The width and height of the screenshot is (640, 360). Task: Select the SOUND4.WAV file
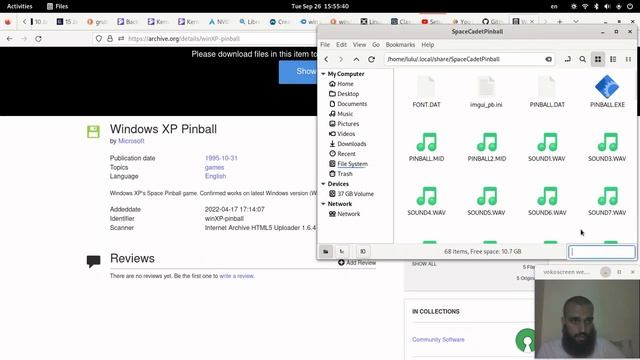[426, 200]
